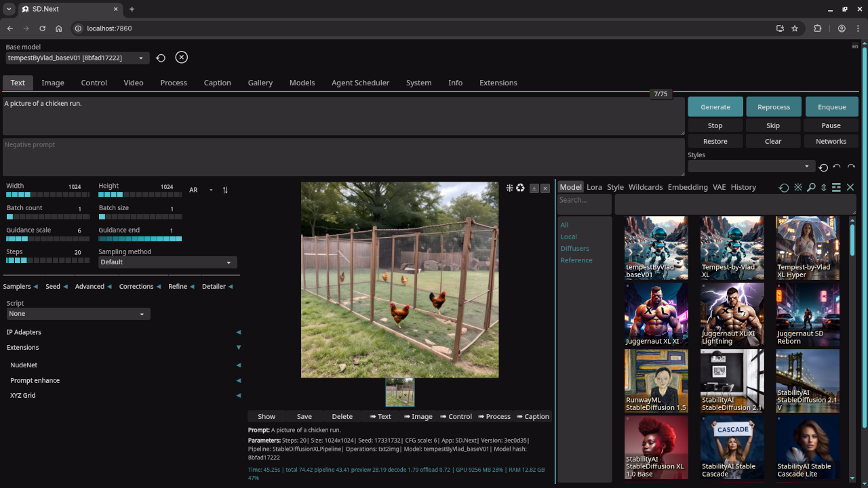Click the right-curving arrow icon beside Styles
The width and height of the screenshot is (868, 488).
click(x=851, y=167)
